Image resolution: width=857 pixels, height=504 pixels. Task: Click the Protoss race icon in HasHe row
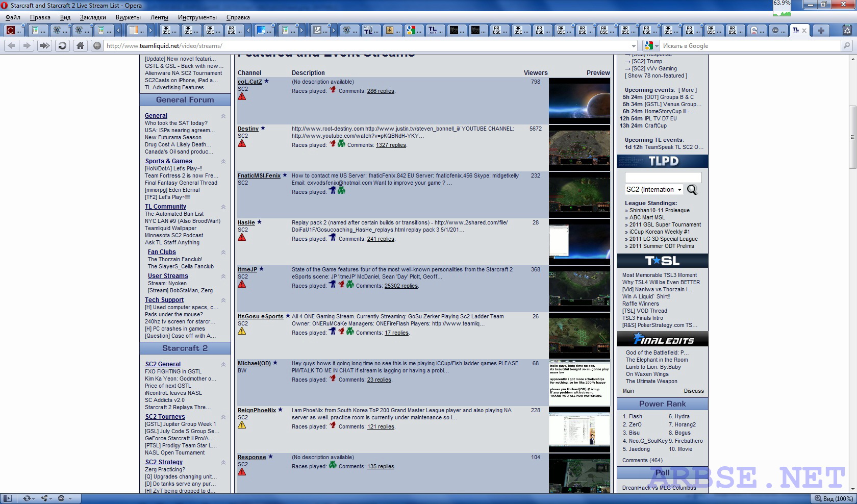click(x=332, y=237)
